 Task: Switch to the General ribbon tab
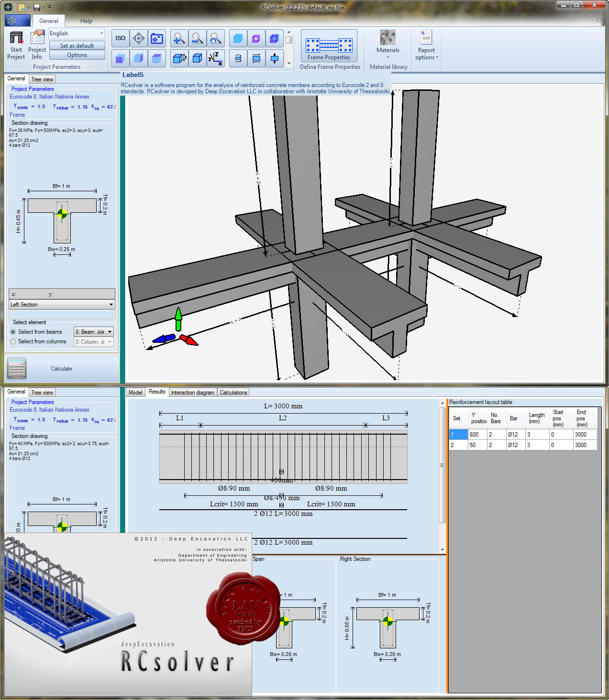pos(49,21)
